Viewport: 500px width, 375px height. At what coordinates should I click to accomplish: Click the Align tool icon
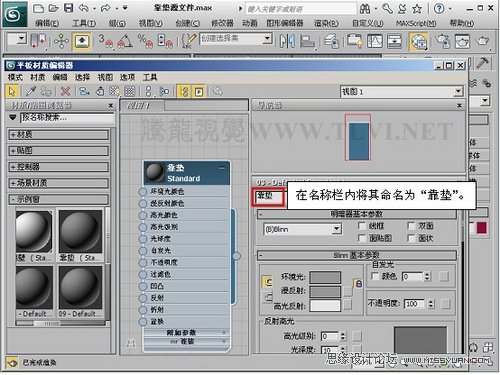[x=307, y=41]
